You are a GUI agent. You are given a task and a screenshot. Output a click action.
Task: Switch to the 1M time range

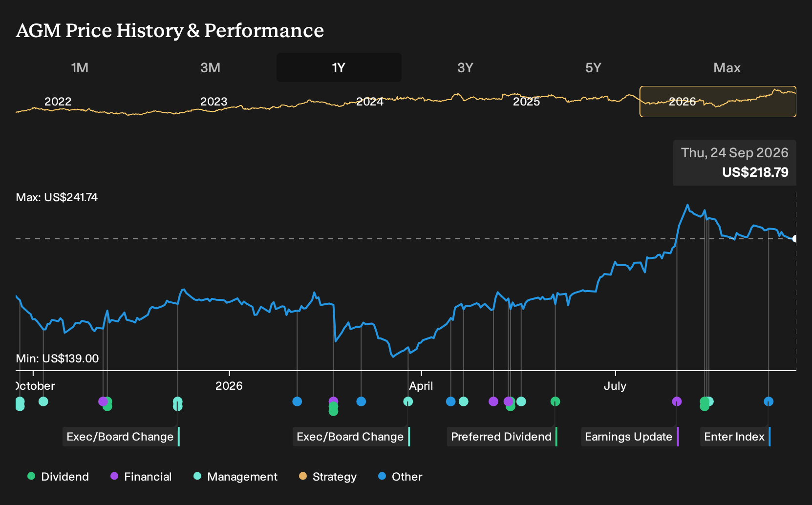pyautogui.click(x=80, y=68)
